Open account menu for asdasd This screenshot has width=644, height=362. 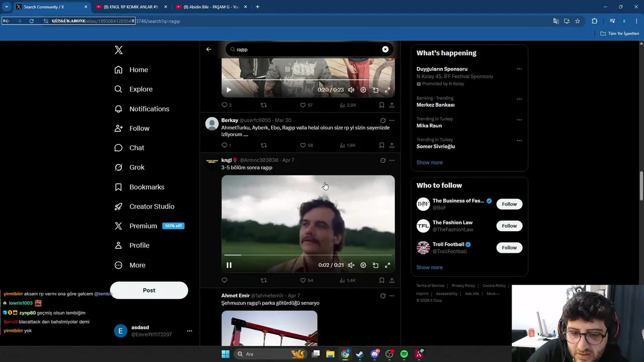[x=190, y=331]
